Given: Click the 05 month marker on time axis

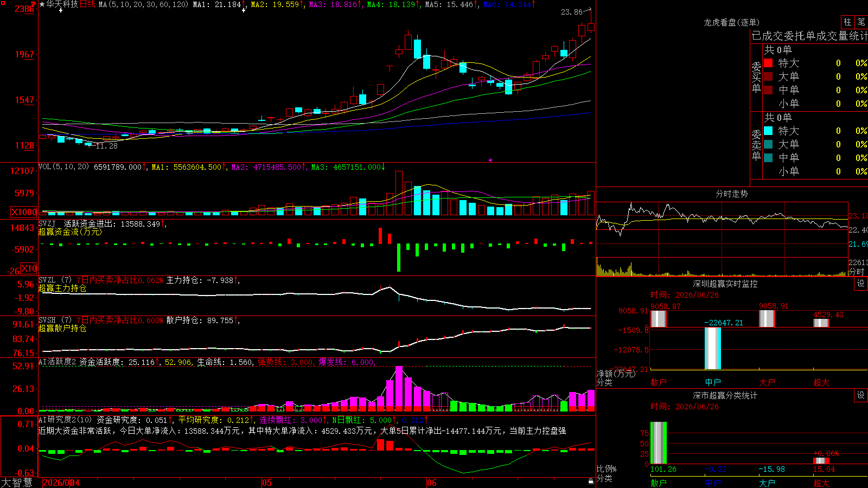Looking at the screenshot, I should pos(266,483).
